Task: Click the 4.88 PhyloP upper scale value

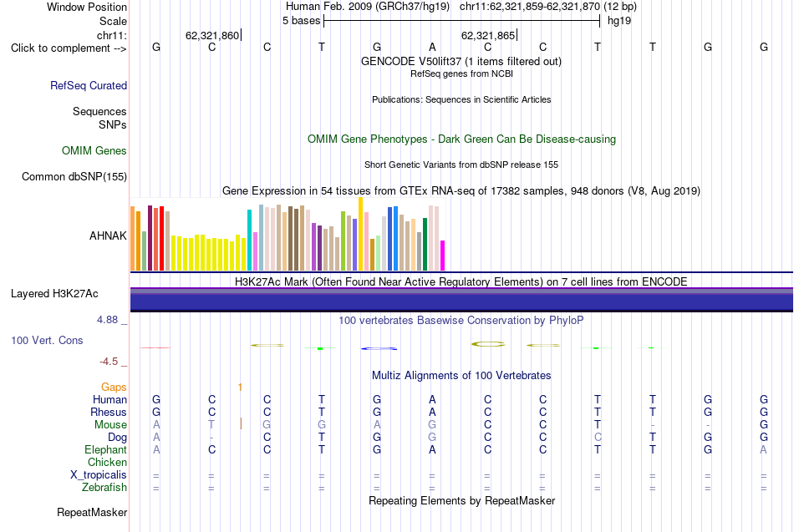Action: point(107,320)
